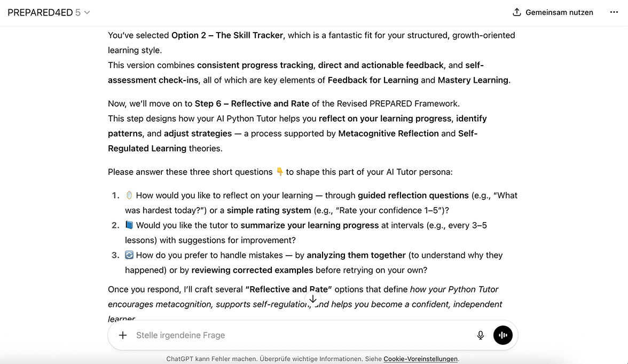This screenshot has height=364, width=628.
Task: Click the mirror emoji in question 1
Action: coord(129,195)
